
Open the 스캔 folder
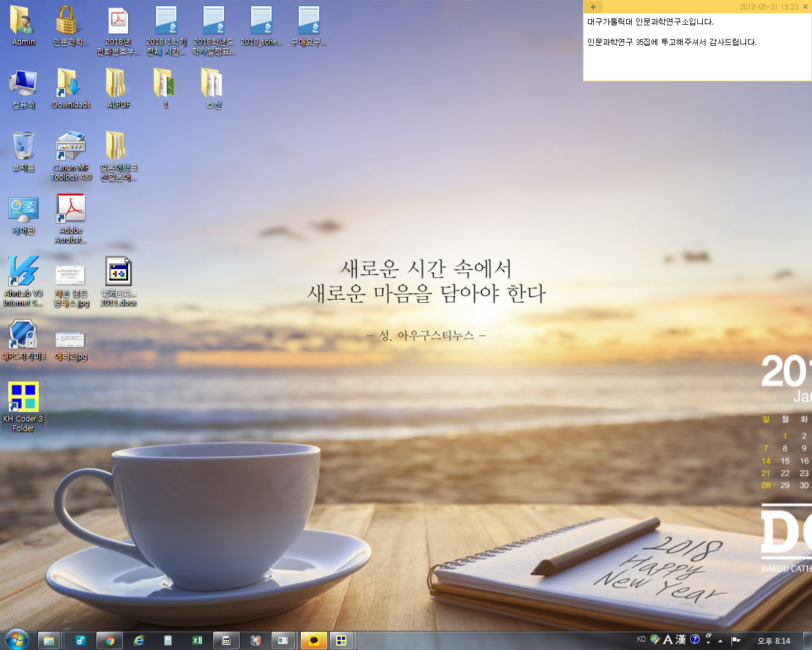coord(213,89)
